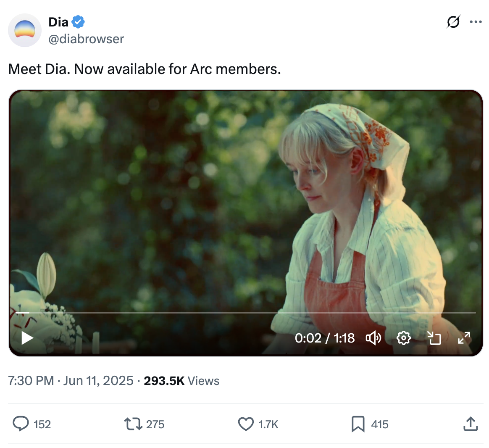
Task: Click the 7:30 PM Jun 11, 2025 timestamp
Action: point(71,381)
